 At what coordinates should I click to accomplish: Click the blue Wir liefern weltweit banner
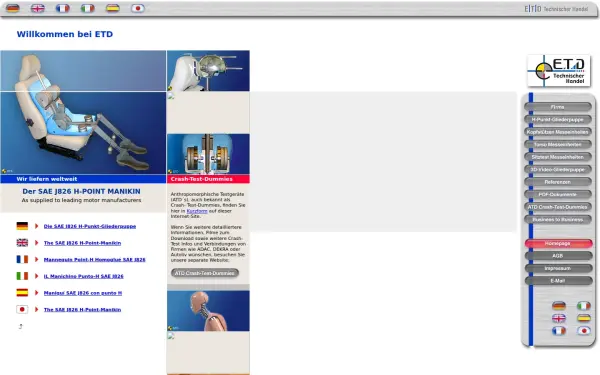pos(83,179)
